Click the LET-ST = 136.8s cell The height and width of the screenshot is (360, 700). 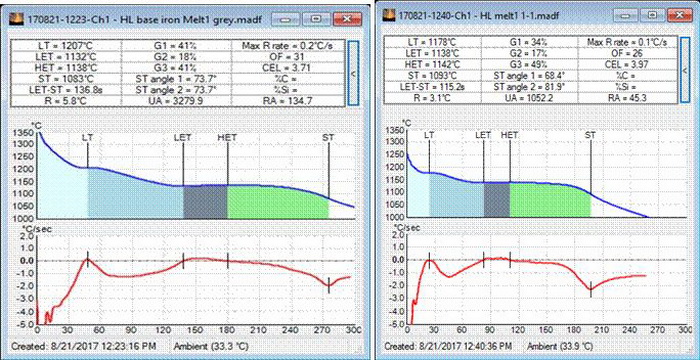(66, 90)
